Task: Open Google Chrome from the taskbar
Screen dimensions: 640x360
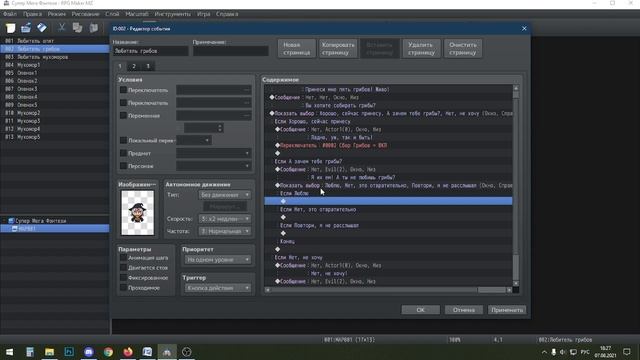Action: (x=108, y=352)
